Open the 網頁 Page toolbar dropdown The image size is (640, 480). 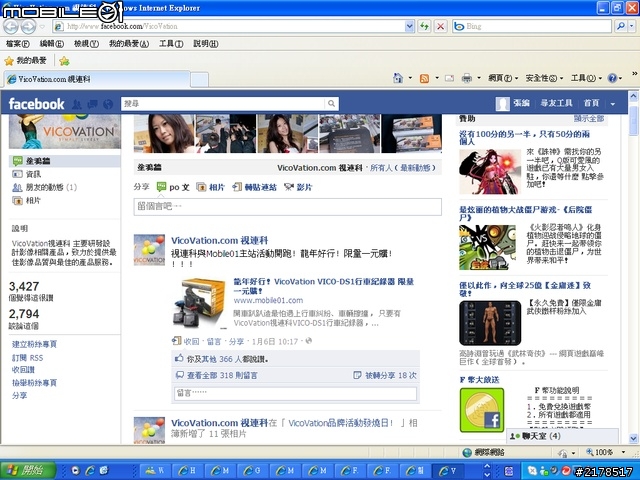[x=503, y=78]
